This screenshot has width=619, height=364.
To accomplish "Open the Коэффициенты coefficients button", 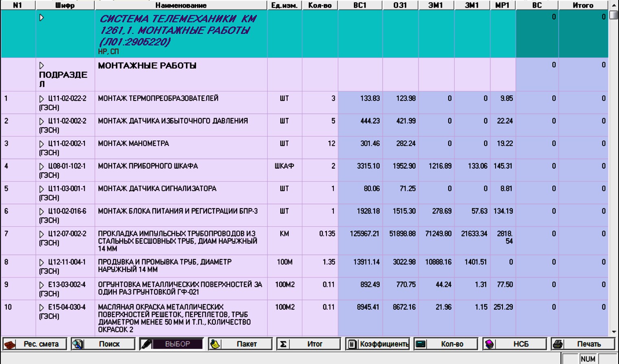I will [x=377, y=344].
